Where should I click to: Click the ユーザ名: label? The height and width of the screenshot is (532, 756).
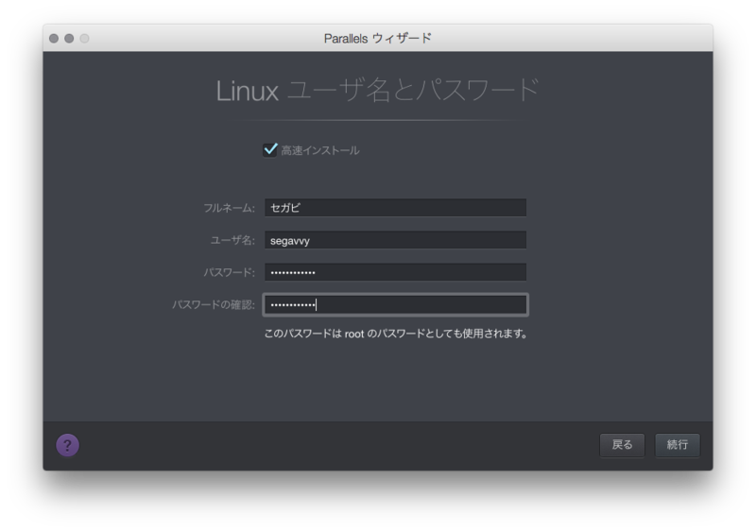[232, 240]
